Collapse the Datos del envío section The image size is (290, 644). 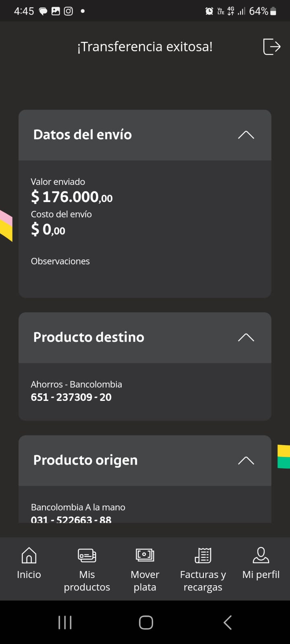(x=246, y=135)
